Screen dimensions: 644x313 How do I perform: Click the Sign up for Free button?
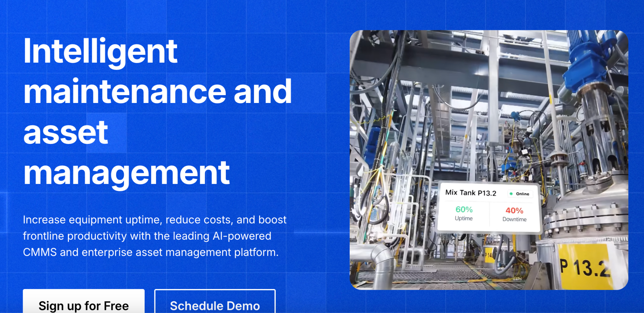click(x=84, y=301)
